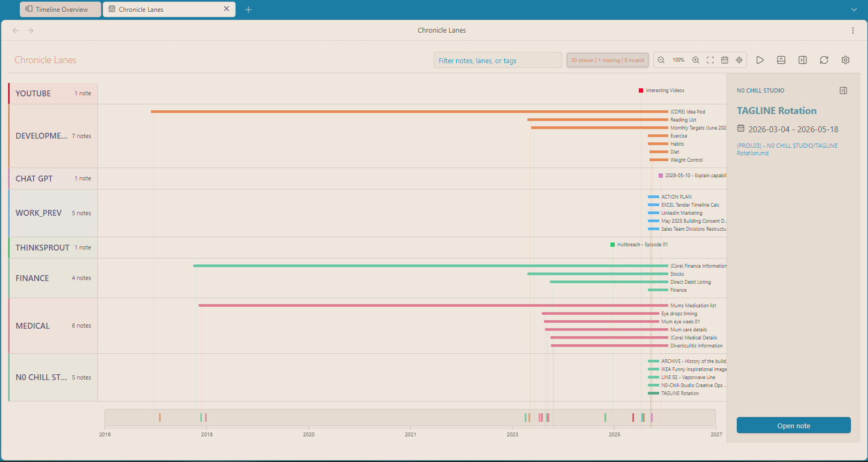Select the Exercise note label
The height and width of the screenshot is (462, 868).
pyautogui.click(x=679, y=136)
